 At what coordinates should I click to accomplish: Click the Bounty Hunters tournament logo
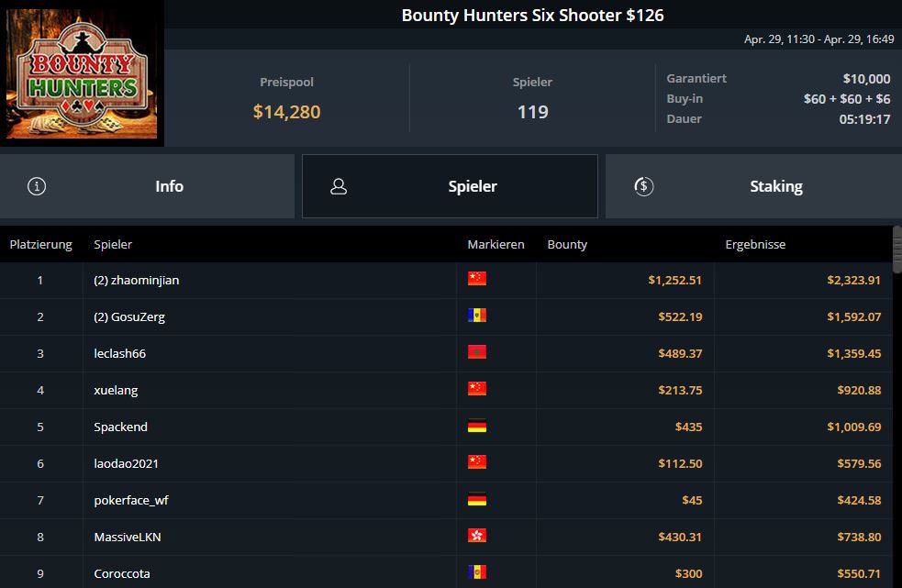82,73
